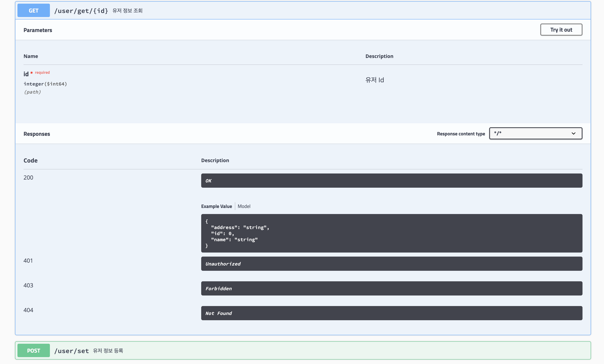Click the blue GET method badge
604x364 pixels.
point(34,11)
